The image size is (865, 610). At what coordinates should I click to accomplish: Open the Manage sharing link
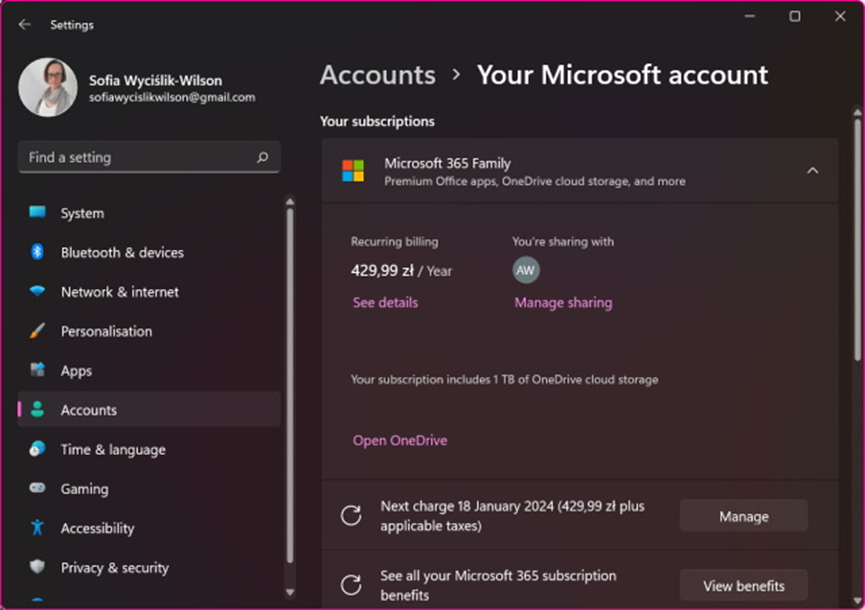point(563,302)
